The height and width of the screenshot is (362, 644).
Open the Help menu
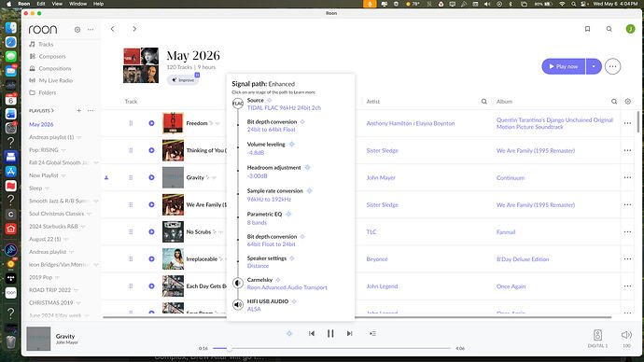pos(99,4)
